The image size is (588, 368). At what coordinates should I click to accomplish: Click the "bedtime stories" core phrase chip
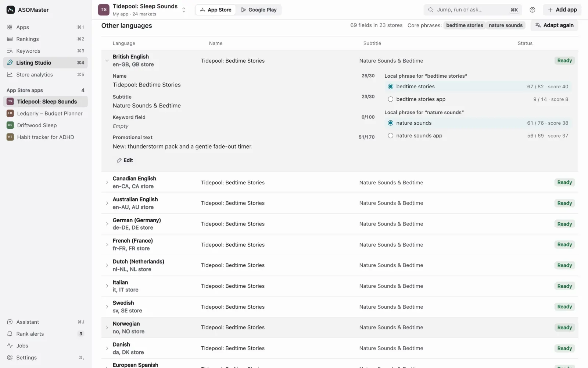[465, 25]
